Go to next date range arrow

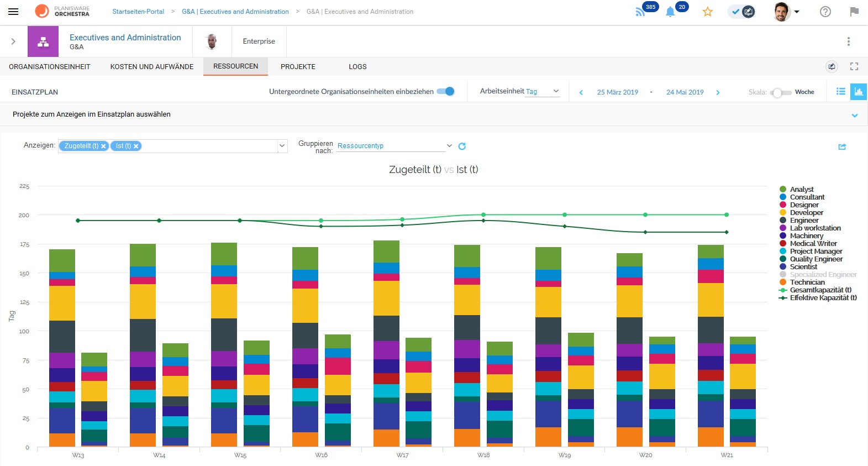(x=718, y=92)
